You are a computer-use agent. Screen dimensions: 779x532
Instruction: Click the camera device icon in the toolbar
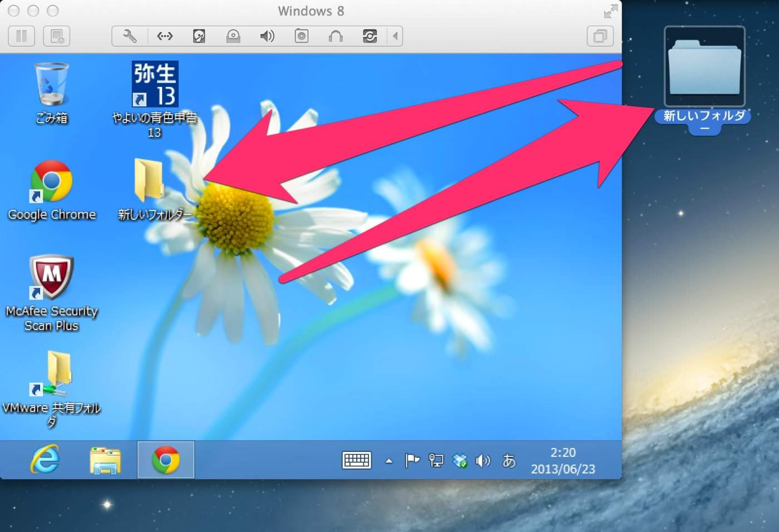(x=301, y=36)
